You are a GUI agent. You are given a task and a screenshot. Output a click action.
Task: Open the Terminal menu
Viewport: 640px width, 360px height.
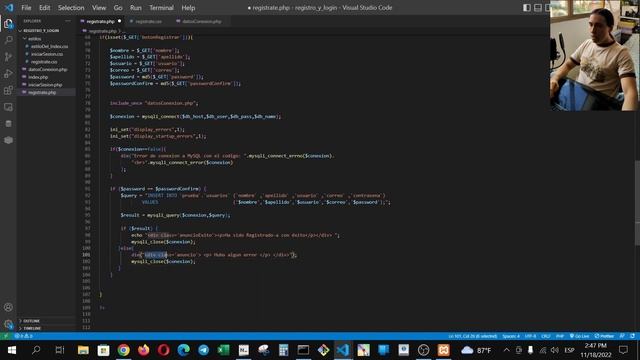161,8
